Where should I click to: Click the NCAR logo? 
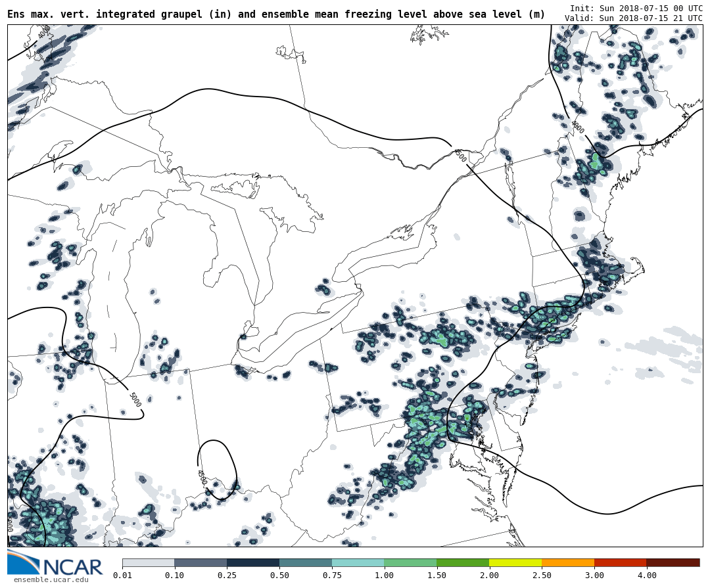[x=55, y=564]
